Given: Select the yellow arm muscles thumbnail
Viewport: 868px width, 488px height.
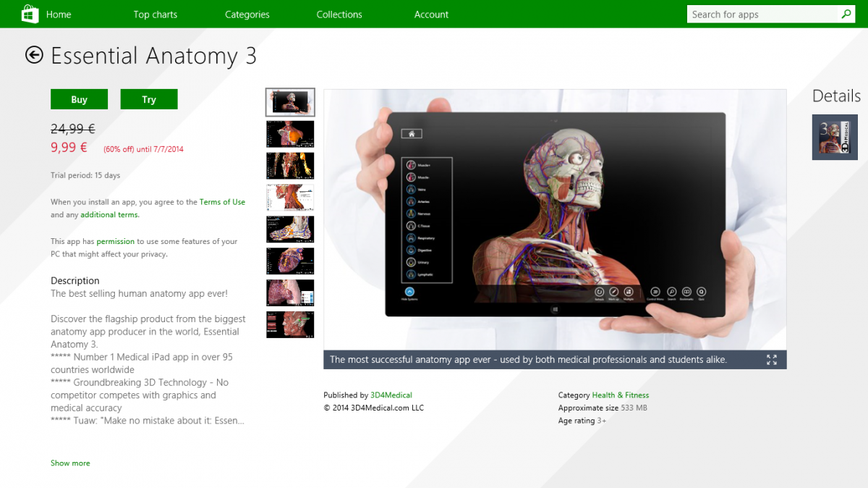Looking at the screenshot, I should [x=290, y=166].
